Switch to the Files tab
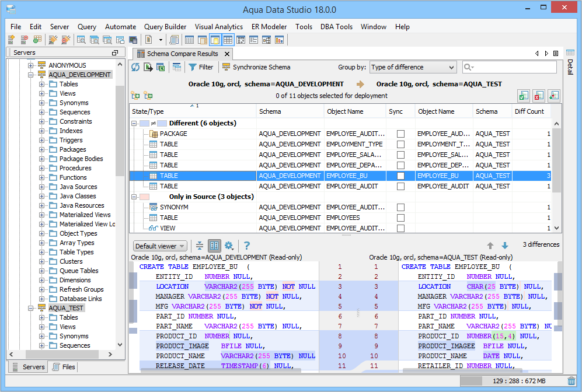Viewport: 582px width, 392px height. click(64, 367)
